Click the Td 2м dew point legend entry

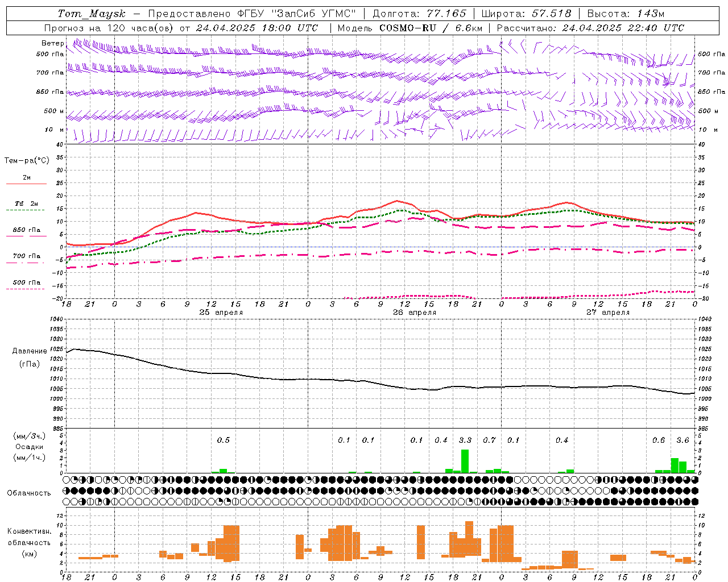(x=26, y=203)
